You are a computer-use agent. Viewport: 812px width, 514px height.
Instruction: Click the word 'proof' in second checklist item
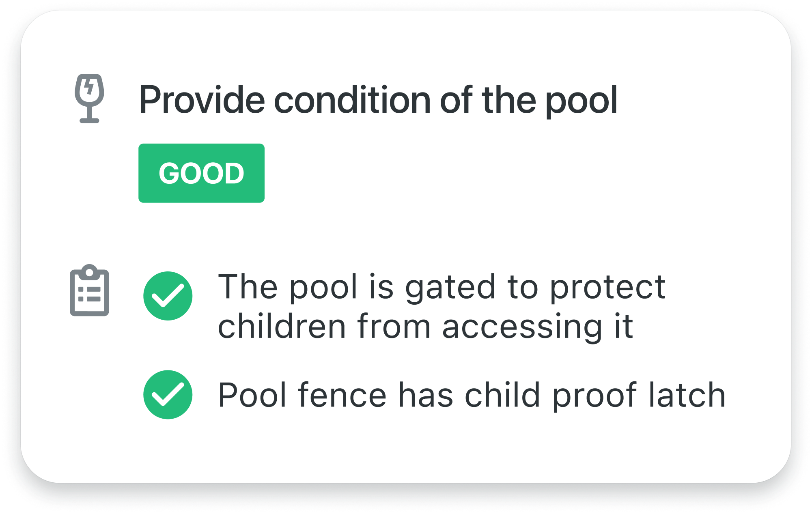coord(594,395)
